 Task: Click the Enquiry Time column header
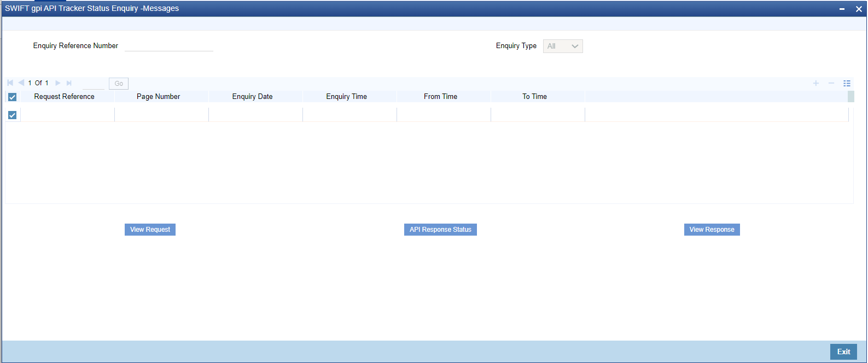(x=347, y=97)
